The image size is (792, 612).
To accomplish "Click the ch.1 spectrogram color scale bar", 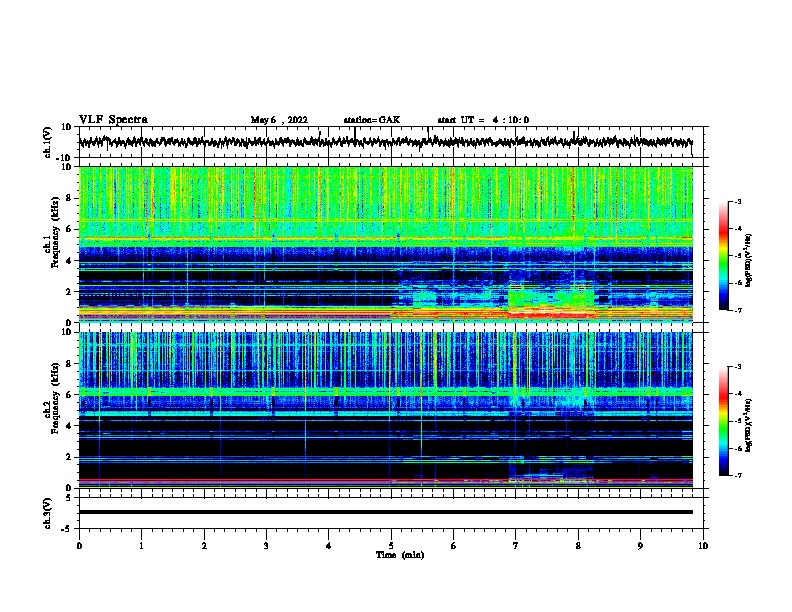I will pos(724,256).
